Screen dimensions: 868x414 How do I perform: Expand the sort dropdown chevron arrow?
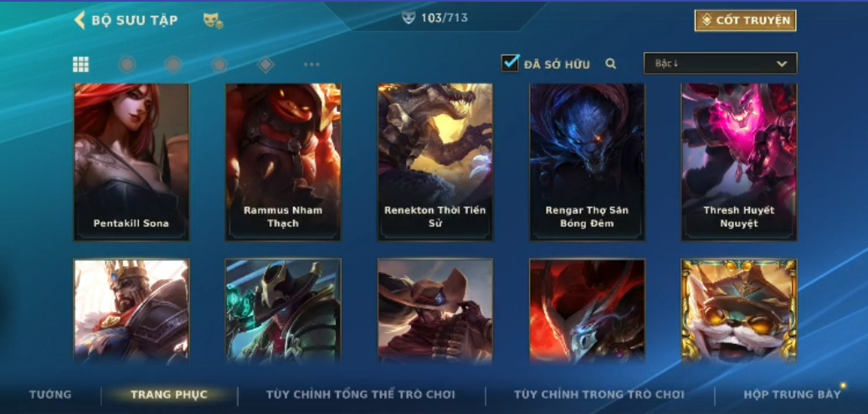click(782, 64)
